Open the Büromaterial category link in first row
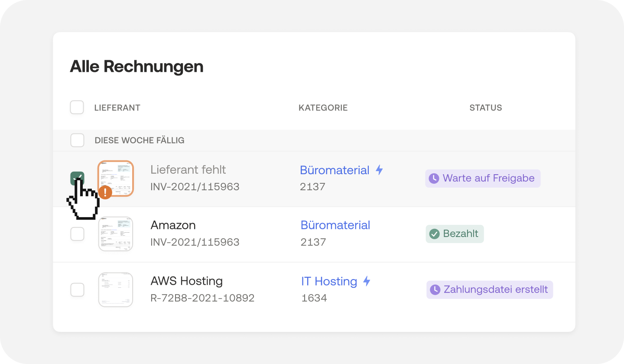The image size is (624, 364). [335, 170]
